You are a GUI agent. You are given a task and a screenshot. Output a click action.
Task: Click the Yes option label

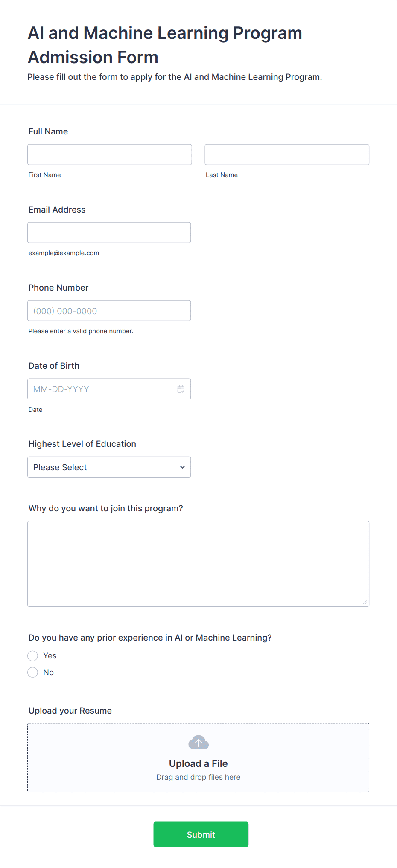[x=50, y=656]
